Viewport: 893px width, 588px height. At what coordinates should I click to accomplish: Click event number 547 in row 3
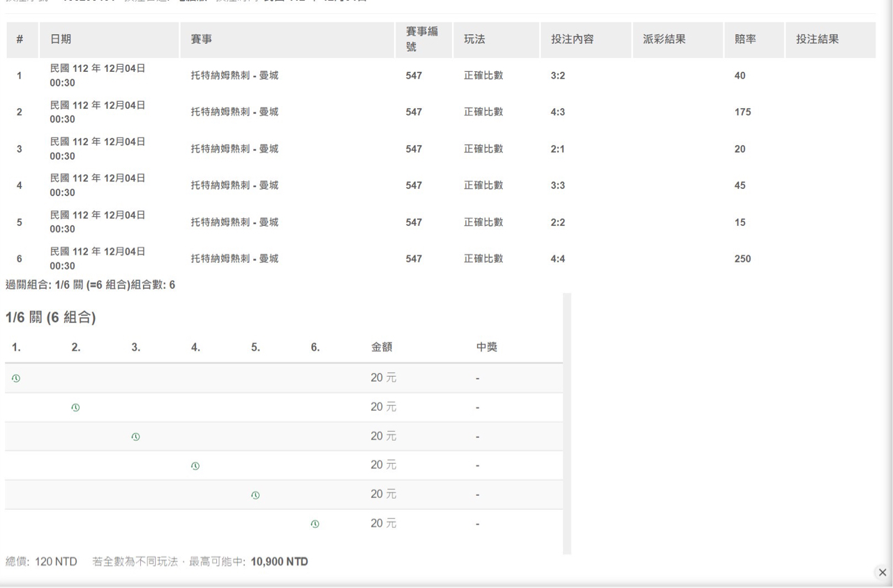414,149
